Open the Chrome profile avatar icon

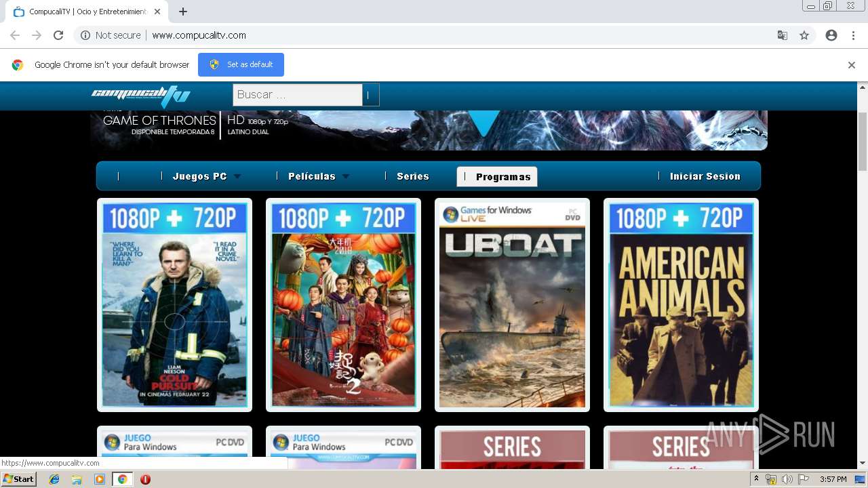[831, 35]
